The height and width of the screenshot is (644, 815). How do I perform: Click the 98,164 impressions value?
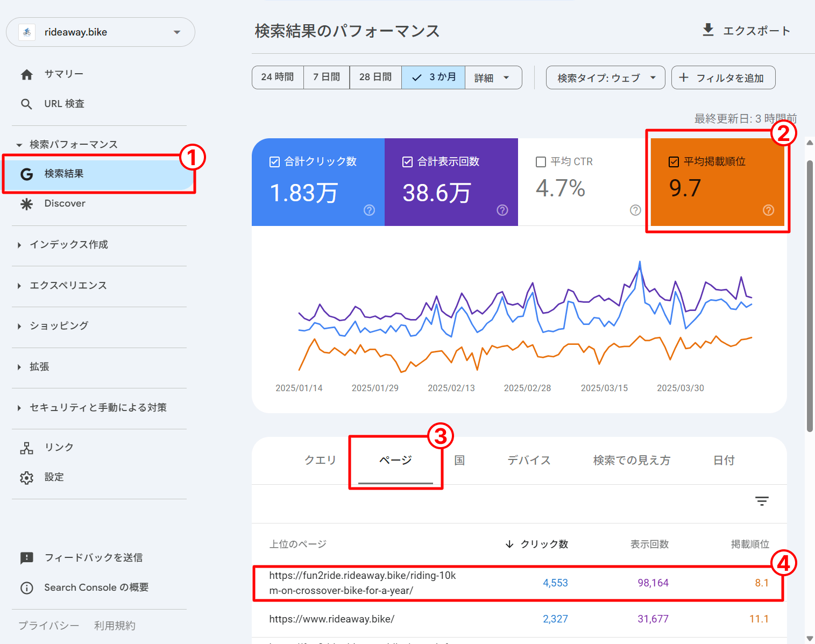653,583
